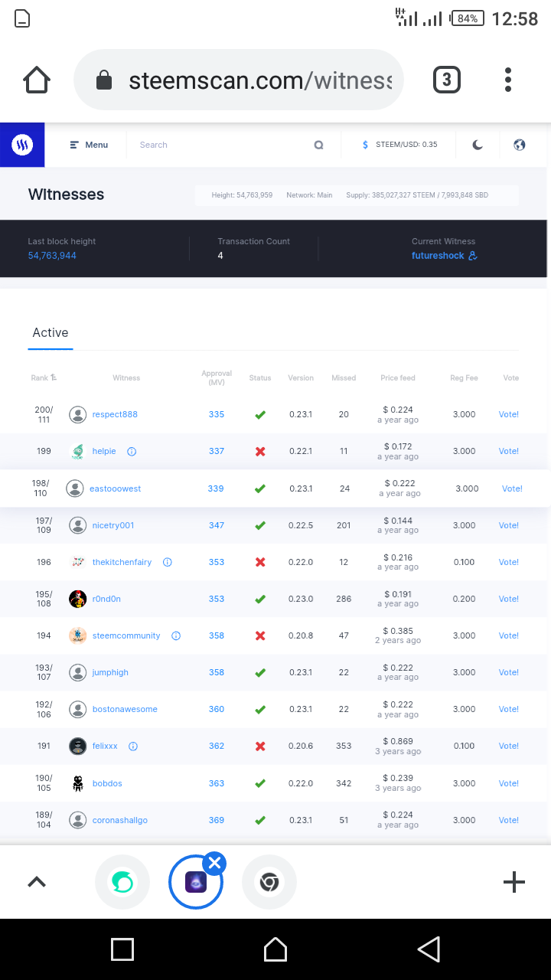This screenshot has width=551, height=980.
Task: Sort by the Rank column header
Action: [44, 378]
